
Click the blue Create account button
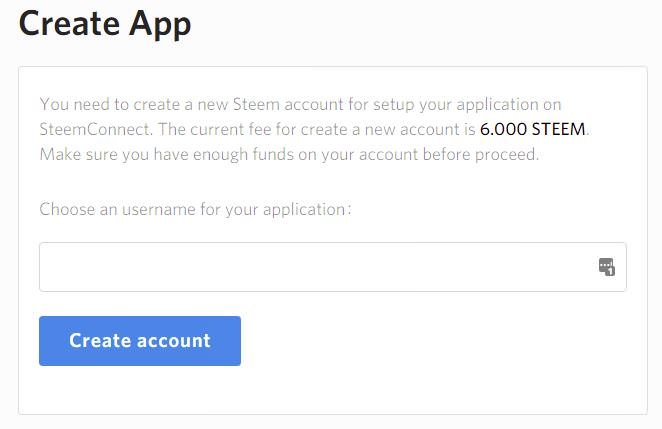click(140, 341)
